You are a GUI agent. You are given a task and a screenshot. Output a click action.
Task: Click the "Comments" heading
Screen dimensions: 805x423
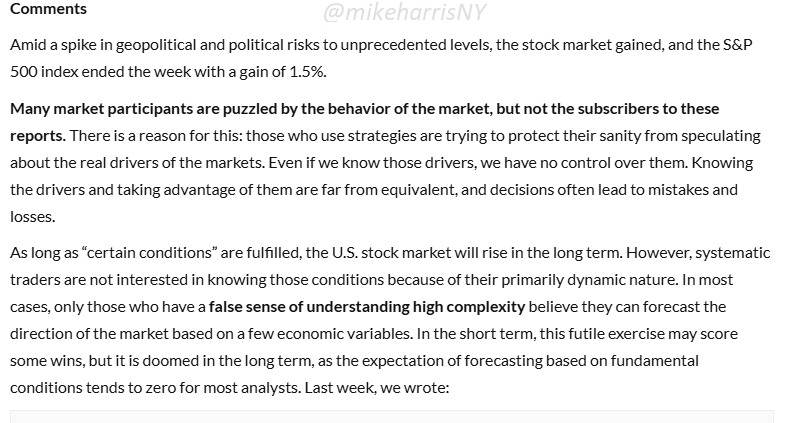(48, 9)
